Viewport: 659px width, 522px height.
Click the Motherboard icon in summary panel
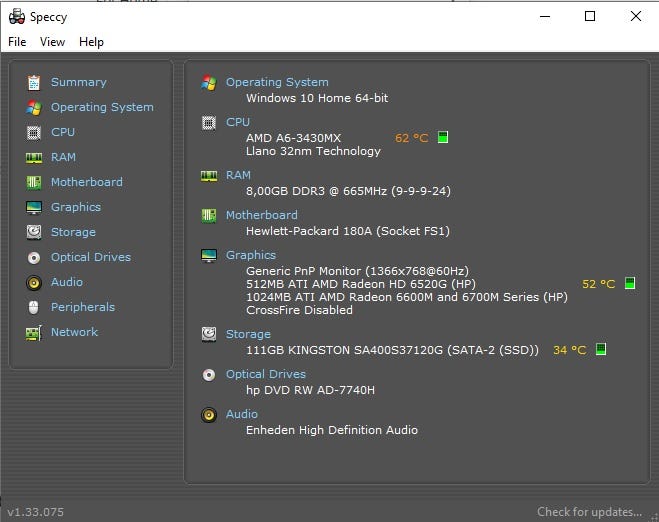(x=209, y=216)
